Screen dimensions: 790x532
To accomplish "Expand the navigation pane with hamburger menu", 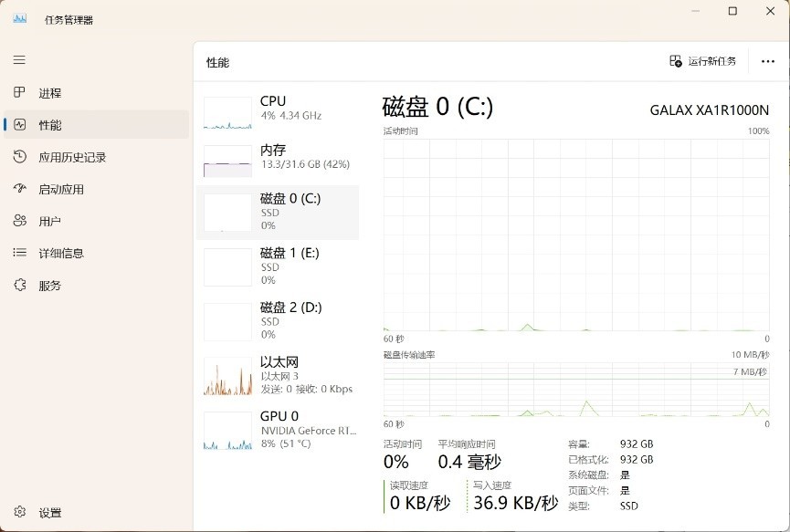I will point(19,59).
